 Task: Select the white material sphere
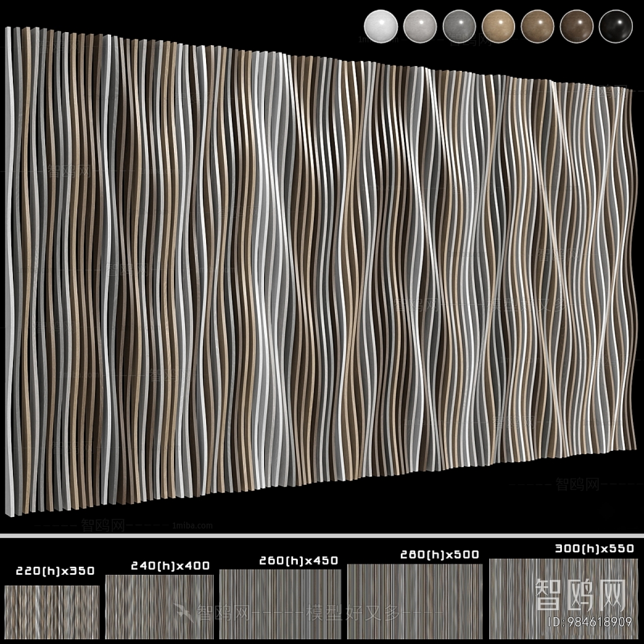coord(381,25)
